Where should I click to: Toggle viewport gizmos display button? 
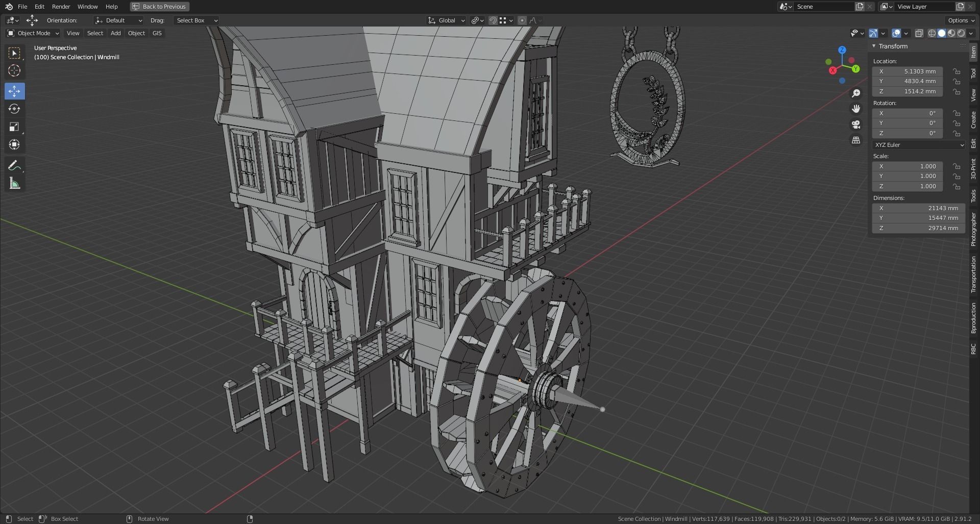coord(873,33)
